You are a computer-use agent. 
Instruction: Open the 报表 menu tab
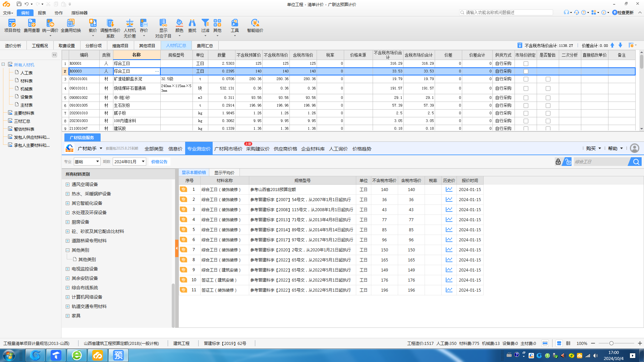[42, 13]
